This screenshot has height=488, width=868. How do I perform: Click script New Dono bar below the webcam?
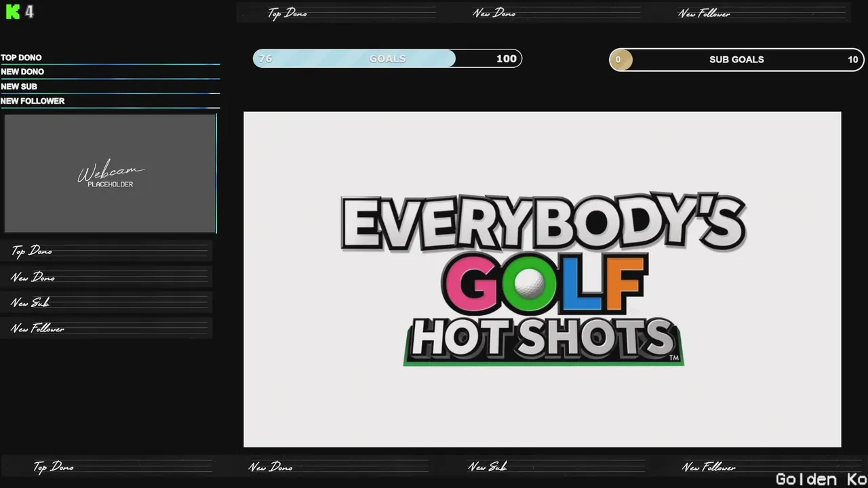[x=106, y=277]
